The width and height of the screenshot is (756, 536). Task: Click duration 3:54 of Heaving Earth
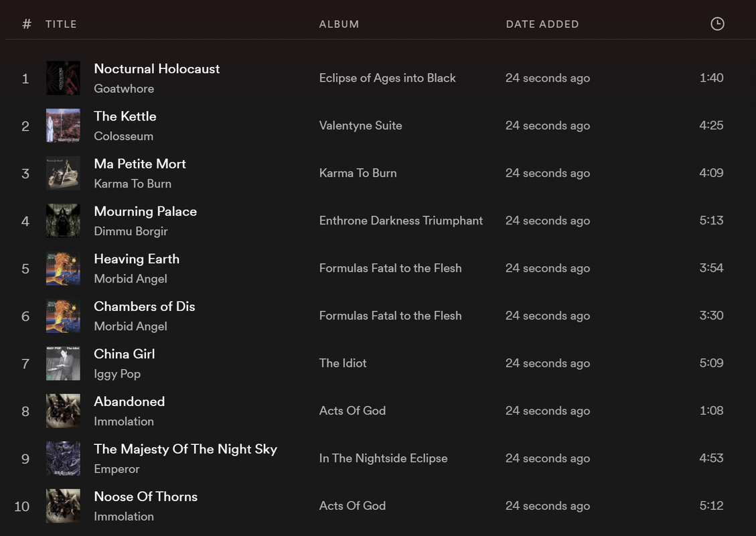(711, 268)
